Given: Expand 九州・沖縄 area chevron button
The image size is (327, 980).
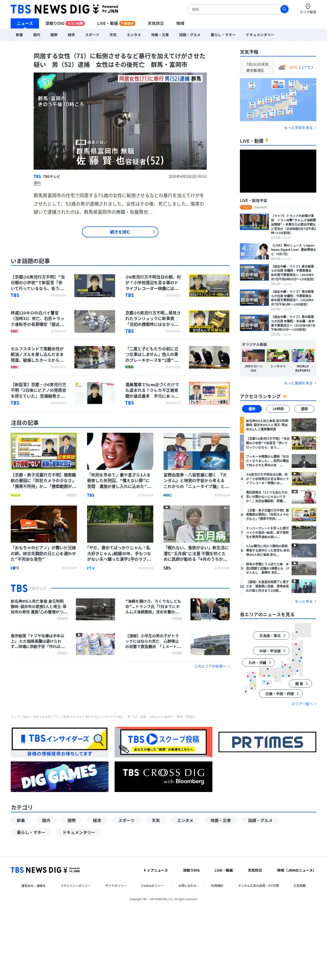Looking at the screenshot, I should pyautogui.click(x=258, y=662).
